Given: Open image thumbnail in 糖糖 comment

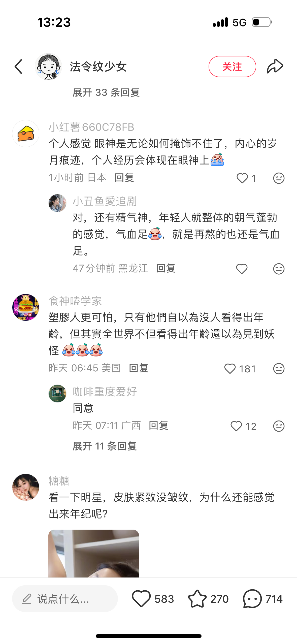Looking at the screenshot, I should pyautogui.click(x=94, y=553).
